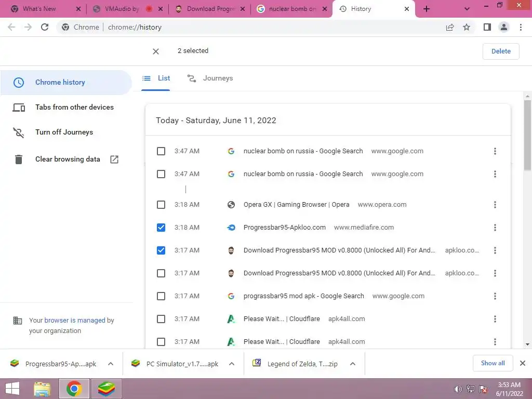Click the browser forward arrow

click(x=28, y=27)
